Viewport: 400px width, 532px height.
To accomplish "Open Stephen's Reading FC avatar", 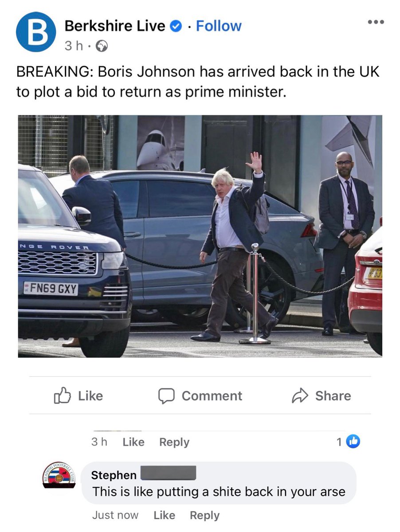I will click(59, 476).
